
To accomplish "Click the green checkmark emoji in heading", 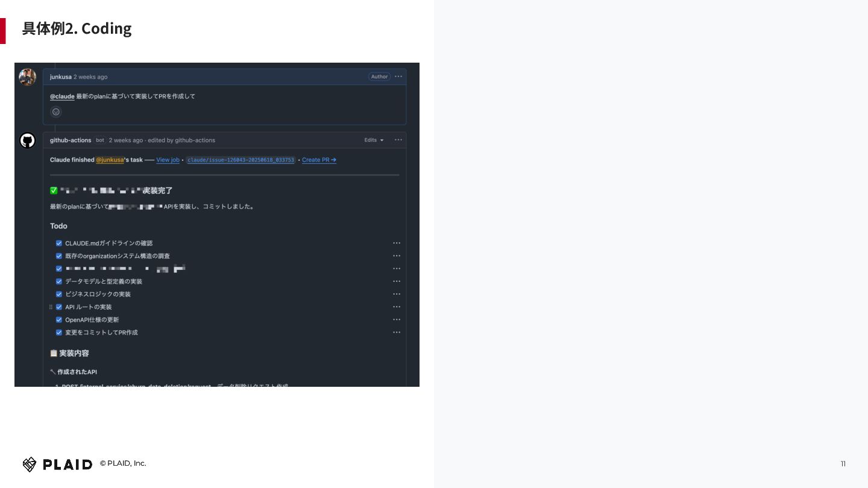I will coord(54,190).
